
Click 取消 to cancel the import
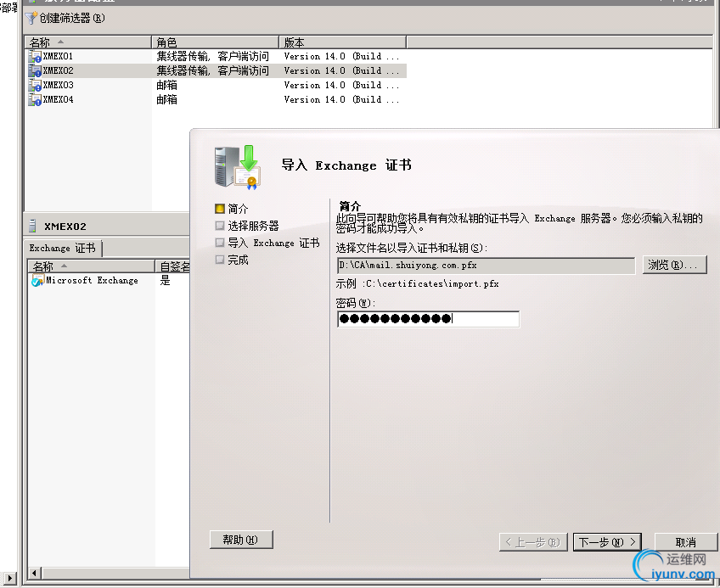(688, 541)
